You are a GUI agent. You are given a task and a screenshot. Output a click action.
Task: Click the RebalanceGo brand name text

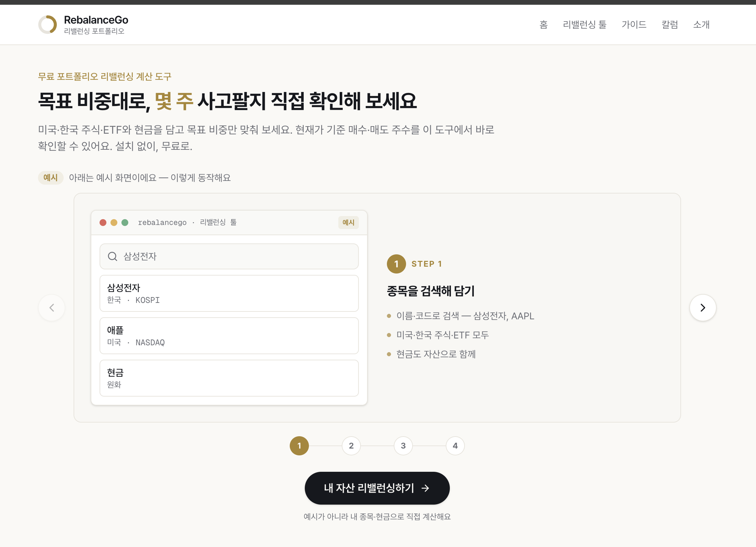click(96, 20)
